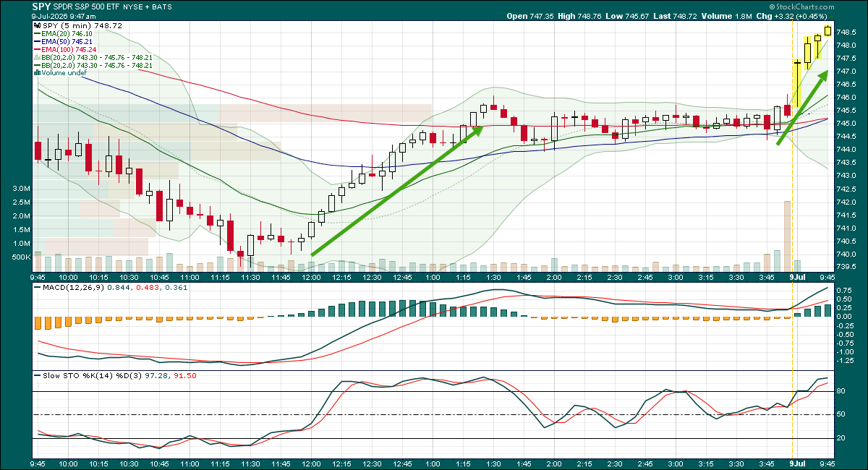
Task: Click the latest yellow-highlighted candle near 748.5
Action: pos(827,30)
